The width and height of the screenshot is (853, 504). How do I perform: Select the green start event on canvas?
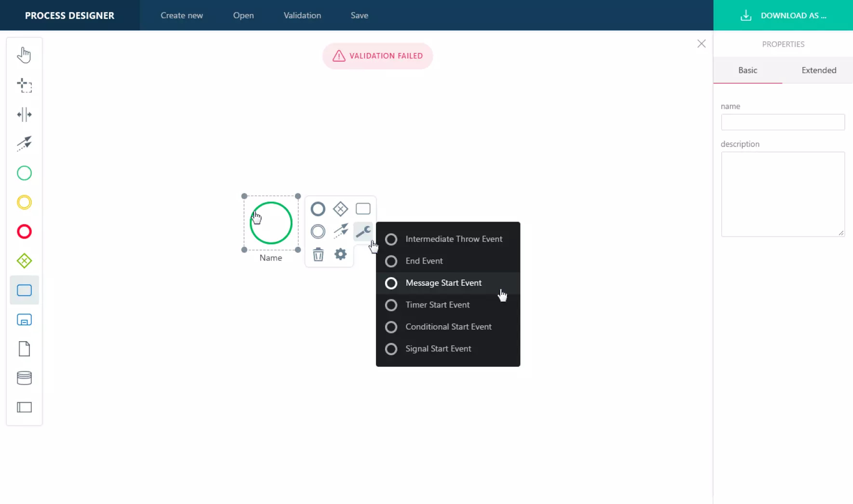point(271,223)
